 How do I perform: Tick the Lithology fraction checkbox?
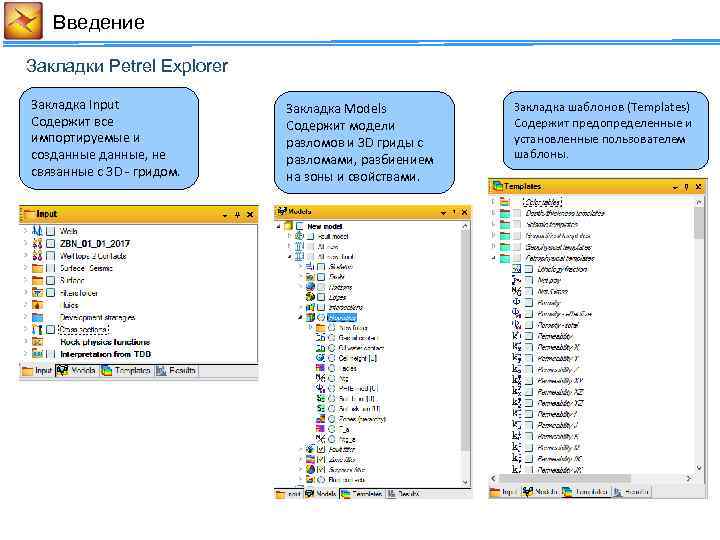[529, 269]
